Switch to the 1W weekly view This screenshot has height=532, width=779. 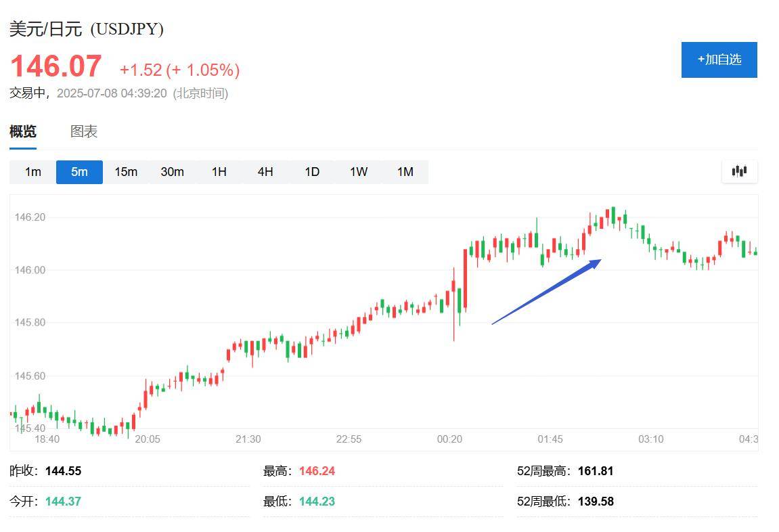(x=359, y=172)
